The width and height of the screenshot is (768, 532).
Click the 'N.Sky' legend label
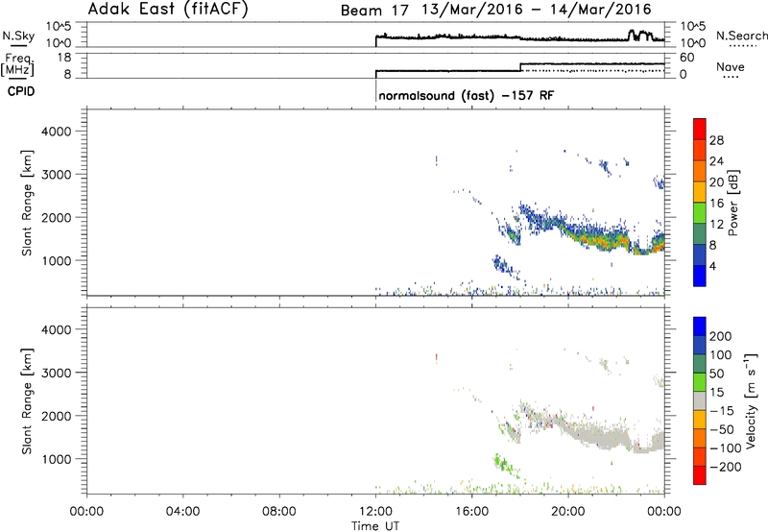pyautogui.click(x=18, y=36)
